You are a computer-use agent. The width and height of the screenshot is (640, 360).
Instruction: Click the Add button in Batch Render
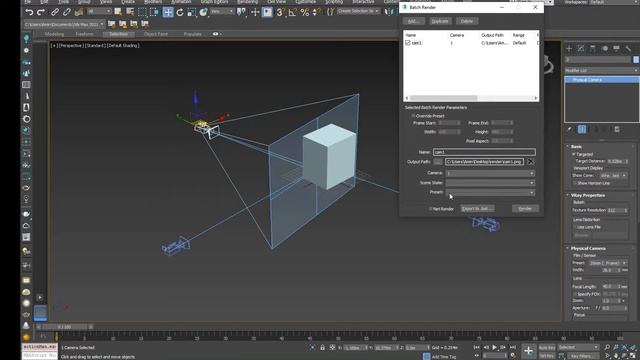(413, 21)
